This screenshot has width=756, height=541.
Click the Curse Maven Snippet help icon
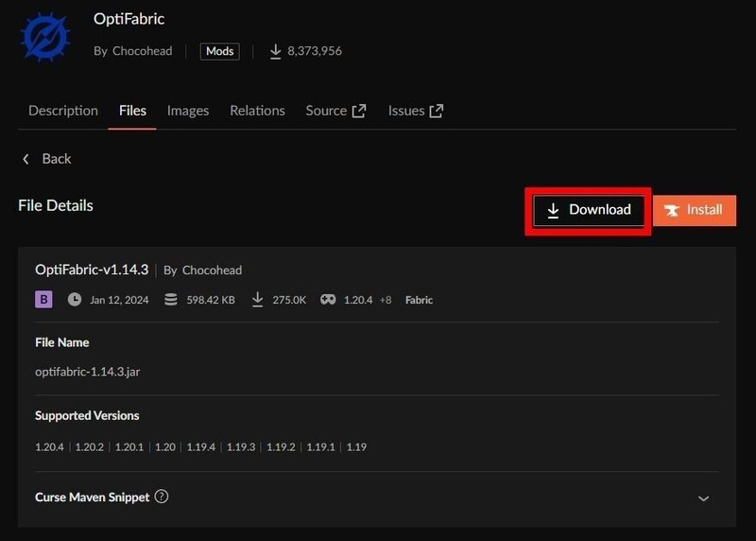click(x=162, y=497)
